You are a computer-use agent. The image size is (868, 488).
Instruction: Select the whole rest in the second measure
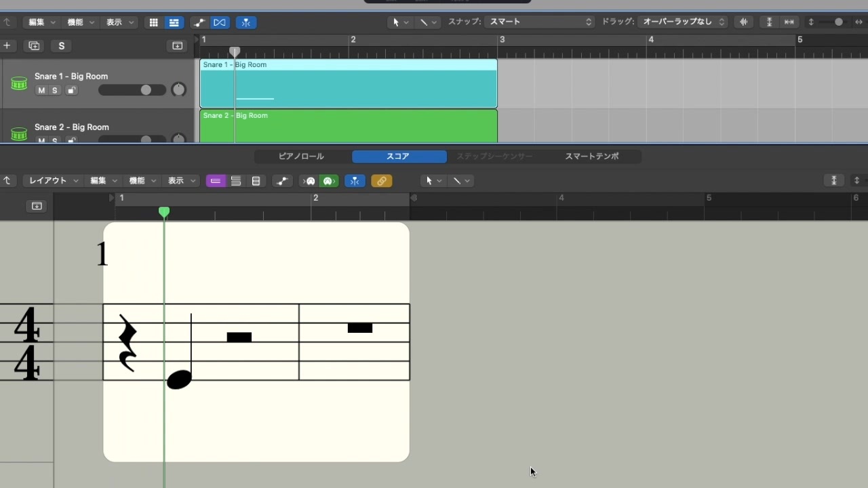tap(360, 328)
